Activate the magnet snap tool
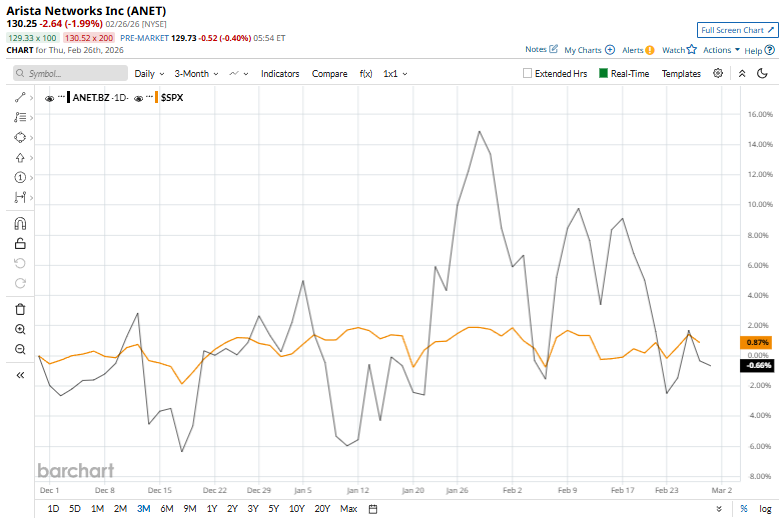 20,223
